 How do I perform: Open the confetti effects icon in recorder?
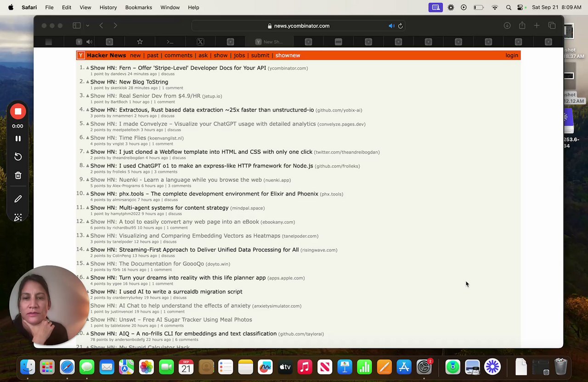(x=18, y=218)
